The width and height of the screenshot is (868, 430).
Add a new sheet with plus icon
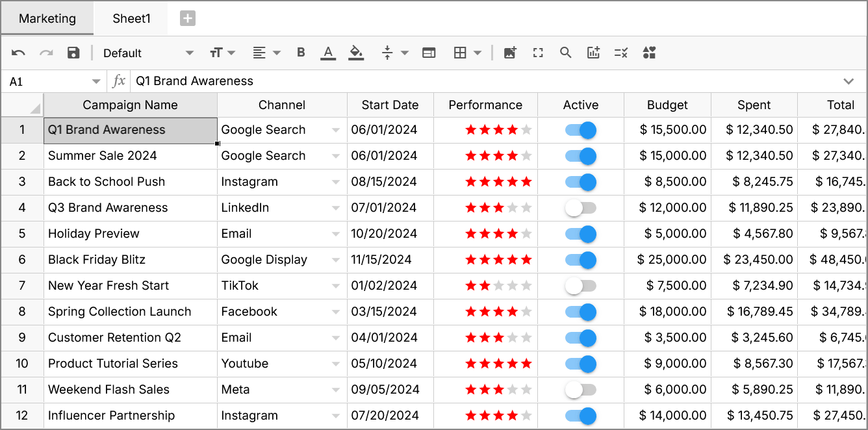point(188,19)
